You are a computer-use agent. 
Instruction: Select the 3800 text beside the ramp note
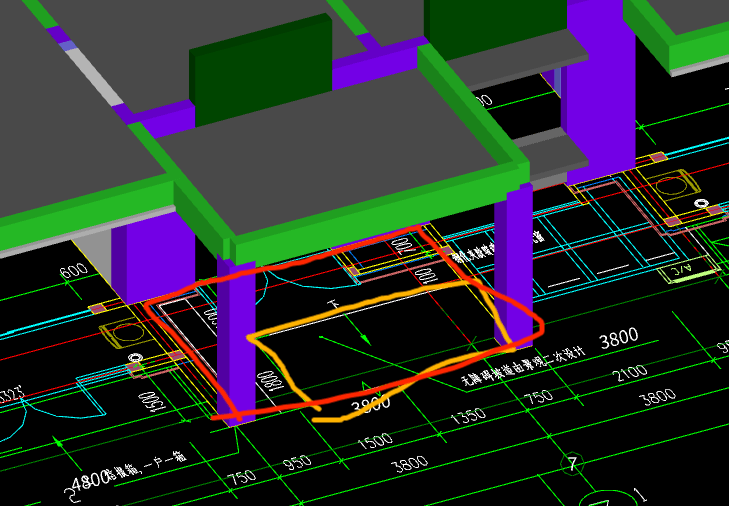tap(619, 338)
